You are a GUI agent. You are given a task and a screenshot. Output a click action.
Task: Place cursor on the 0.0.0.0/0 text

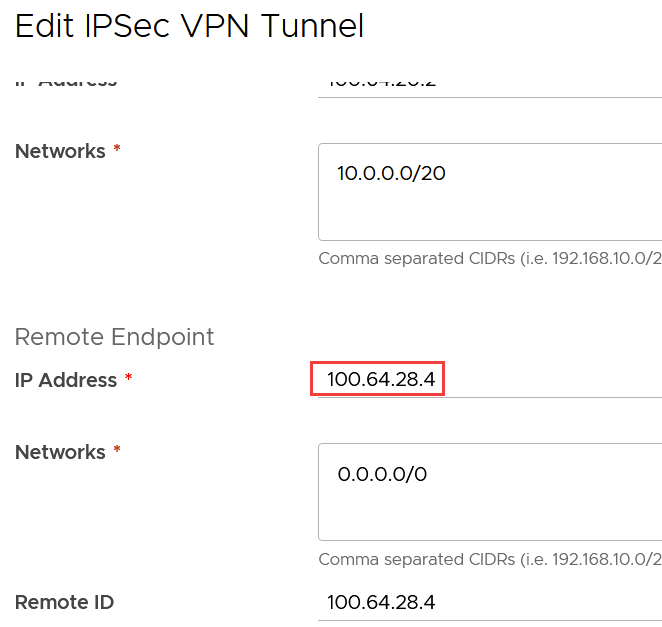pyautogui.click(x=382, y=474)
